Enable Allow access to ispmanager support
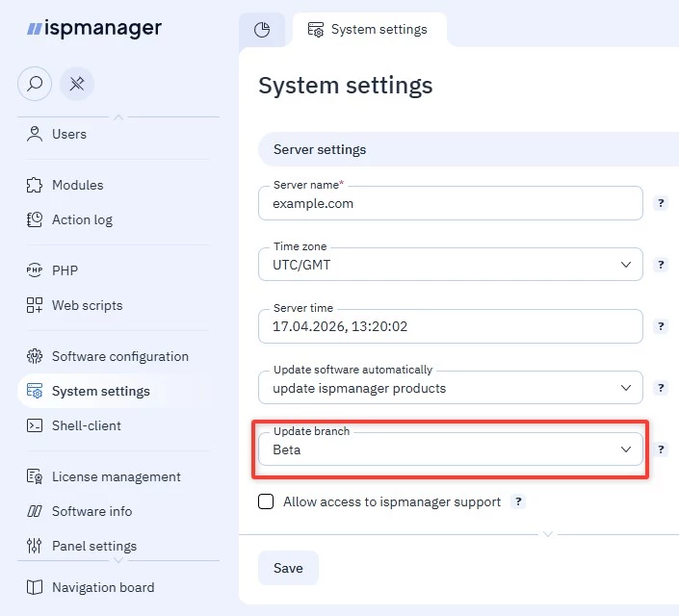 [267, 501]
